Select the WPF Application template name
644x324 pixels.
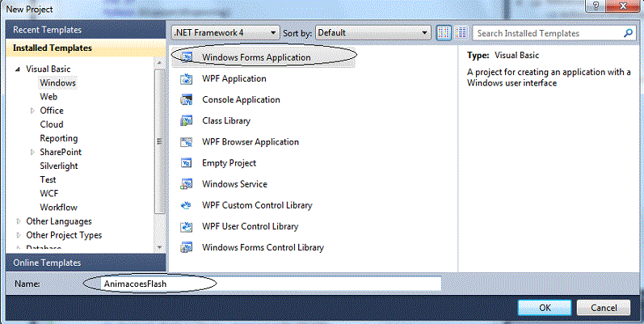[234, 79]
